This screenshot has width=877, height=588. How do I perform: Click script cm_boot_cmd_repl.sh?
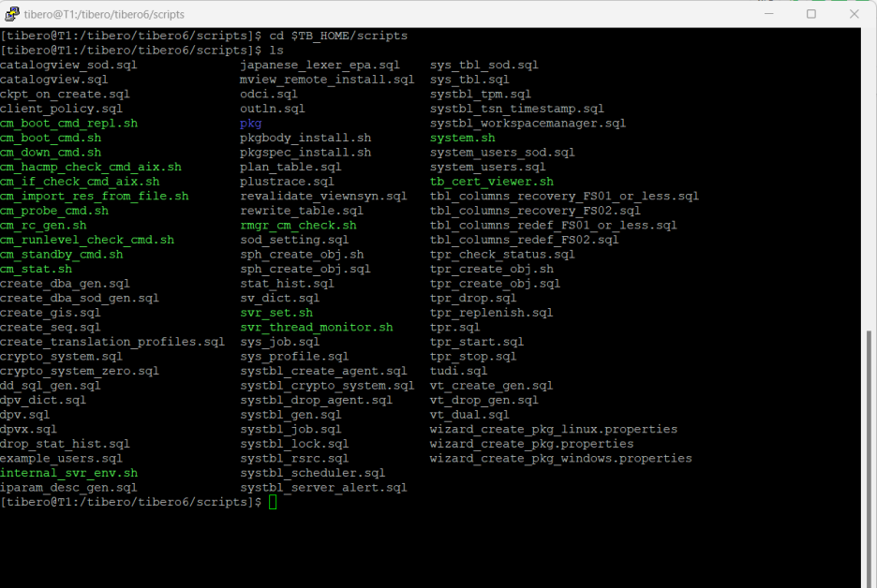(68, 123)
